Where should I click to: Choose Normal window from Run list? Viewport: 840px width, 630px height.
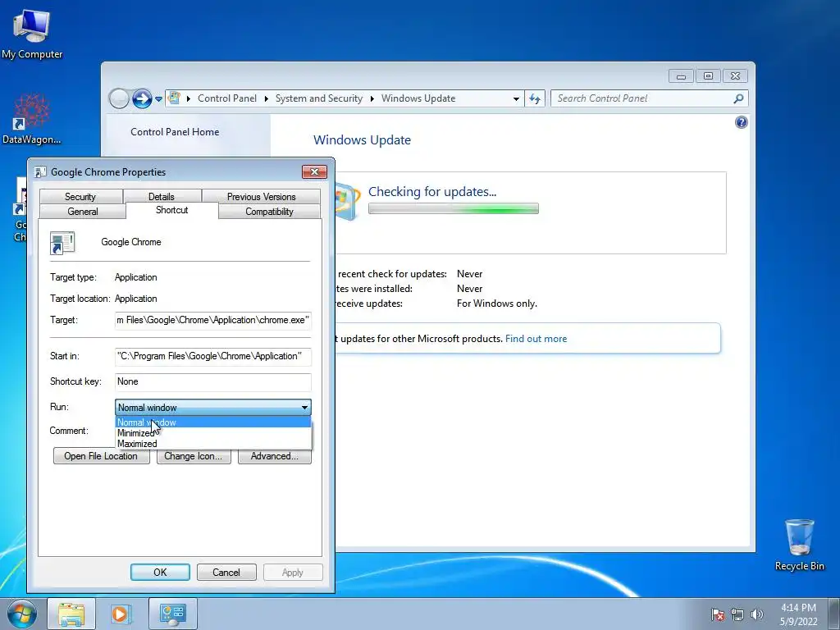[x=213, y=422]
